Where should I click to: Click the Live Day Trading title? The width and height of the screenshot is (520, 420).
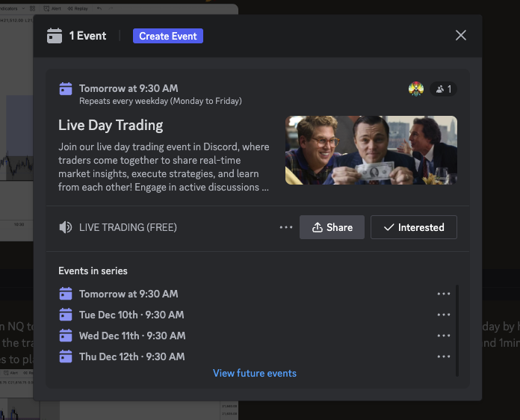pos(111,126)
